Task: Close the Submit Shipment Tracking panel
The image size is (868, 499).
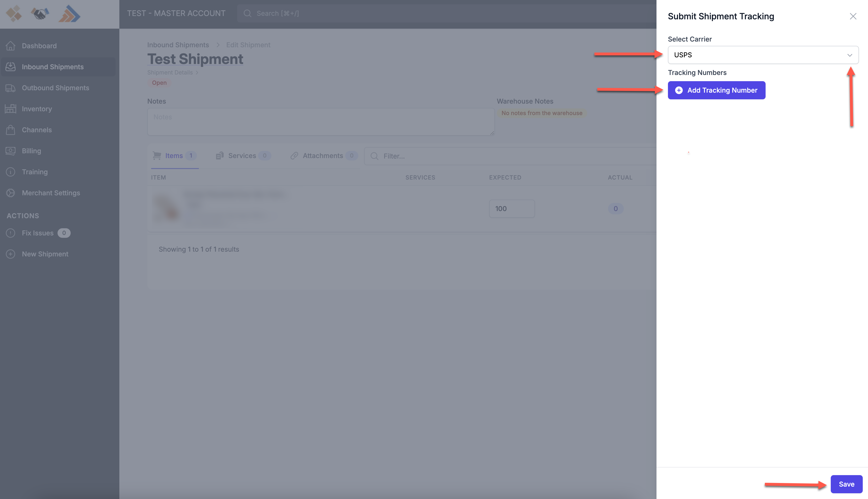Action: pyautogui.click(x=853, y=16)
